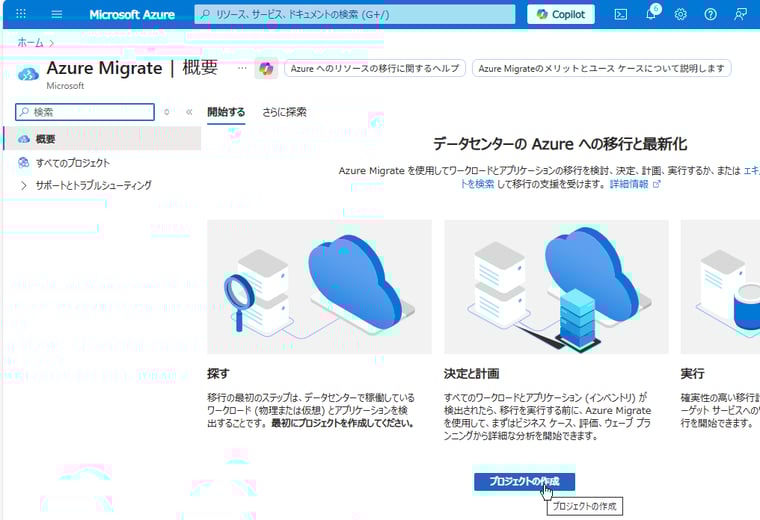Open the settings gear in header

coord(681,15)
